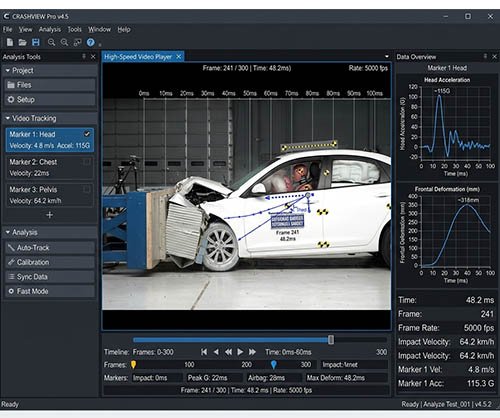Open the Tools menu

(74, 29)
